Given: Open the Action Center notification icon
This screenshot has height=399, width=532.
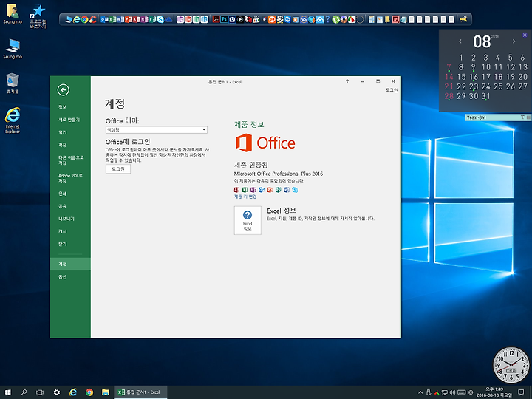Looking at the screenshot, I should (521, 392).
